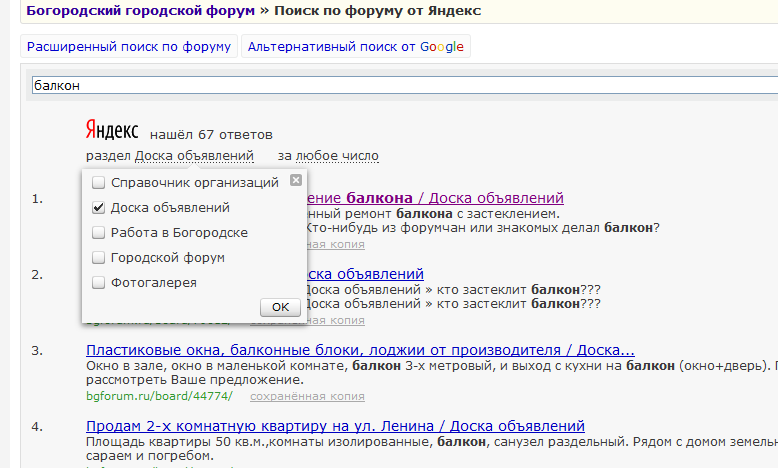Open Продам 2-х комнатную квартиру result

335,426
